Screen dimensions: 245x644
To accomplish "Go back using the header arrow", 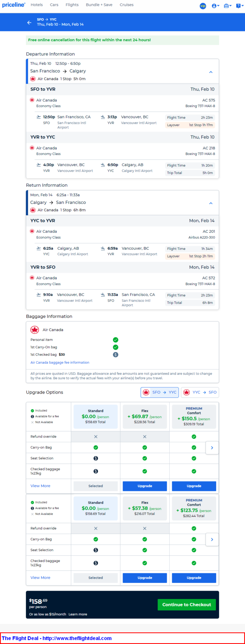I will click(x=29, y=22).
